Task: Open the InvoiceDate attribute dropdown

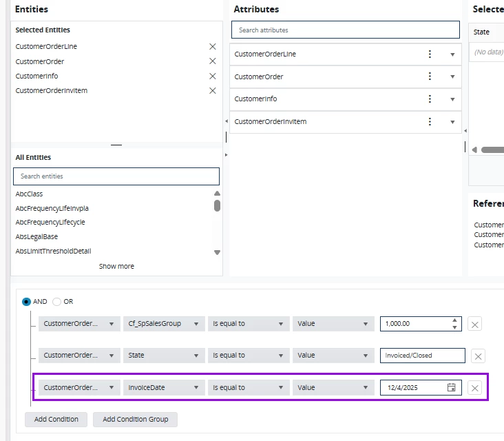Action: click(164, 388)
